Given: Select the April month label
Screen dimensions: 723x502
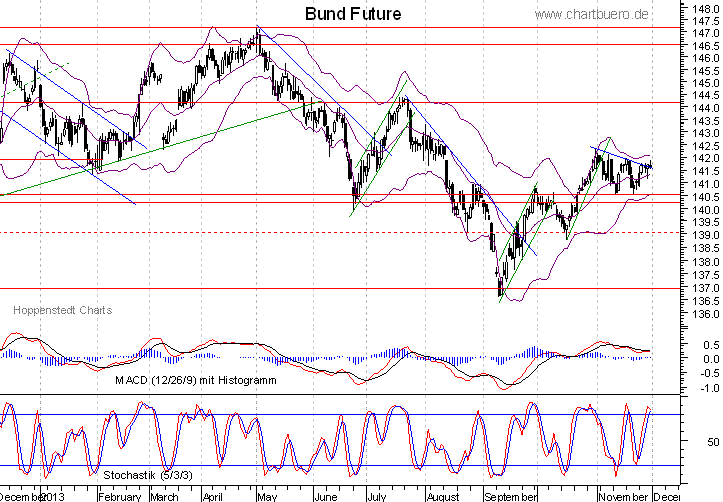Looking at the screenshot, I should pos(213,497).
